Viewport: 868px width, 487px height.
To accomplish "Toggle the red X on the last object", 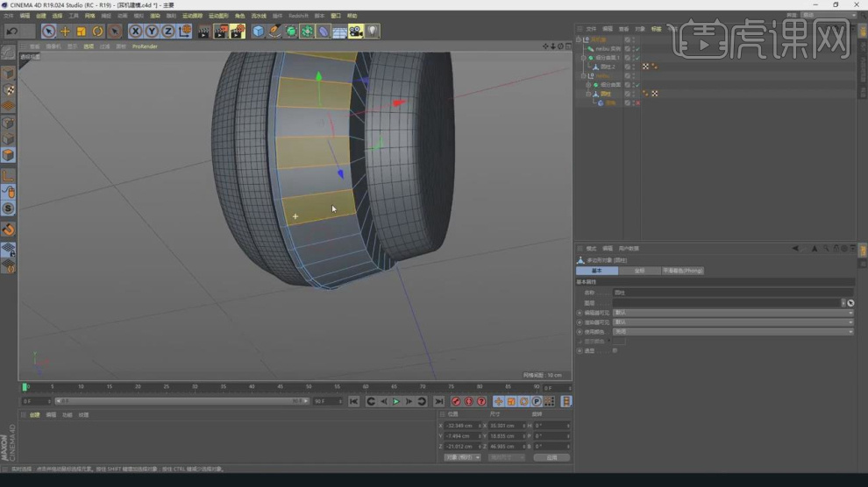I will click(x=637, y=102).
